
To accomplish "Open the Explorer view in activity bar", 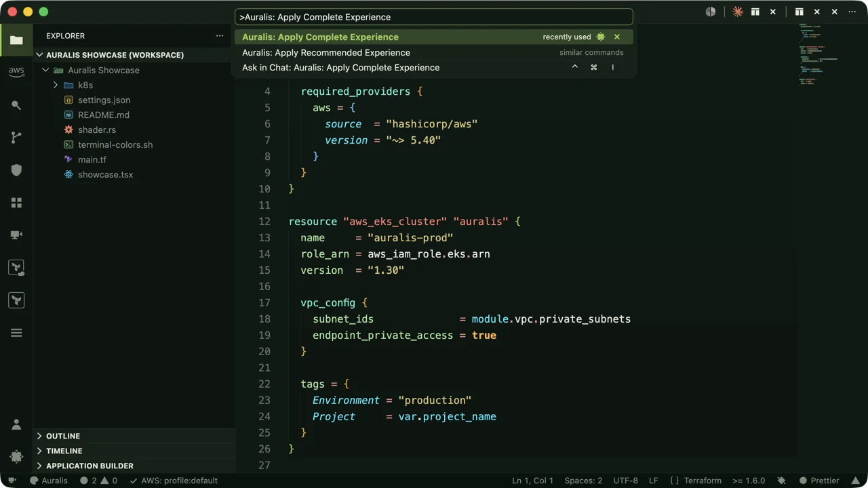I will point(16,40).
